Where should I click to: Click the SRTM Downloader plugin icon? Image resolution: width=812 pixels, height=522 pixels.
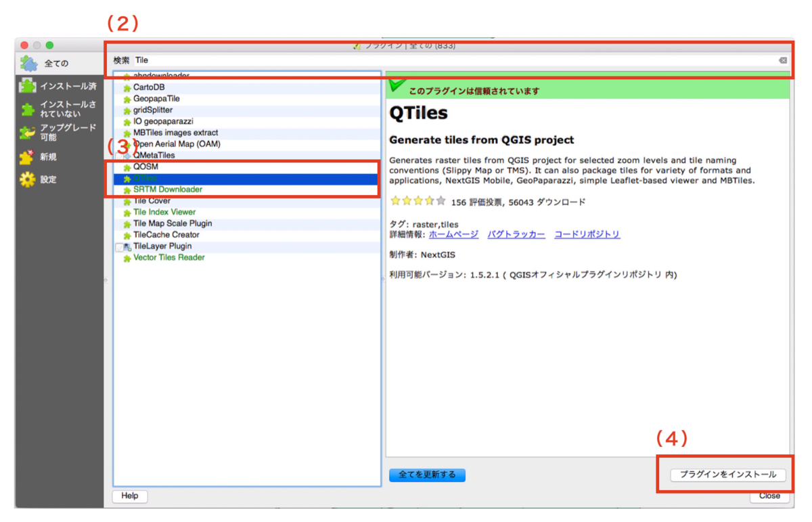[x=127, y=190]
